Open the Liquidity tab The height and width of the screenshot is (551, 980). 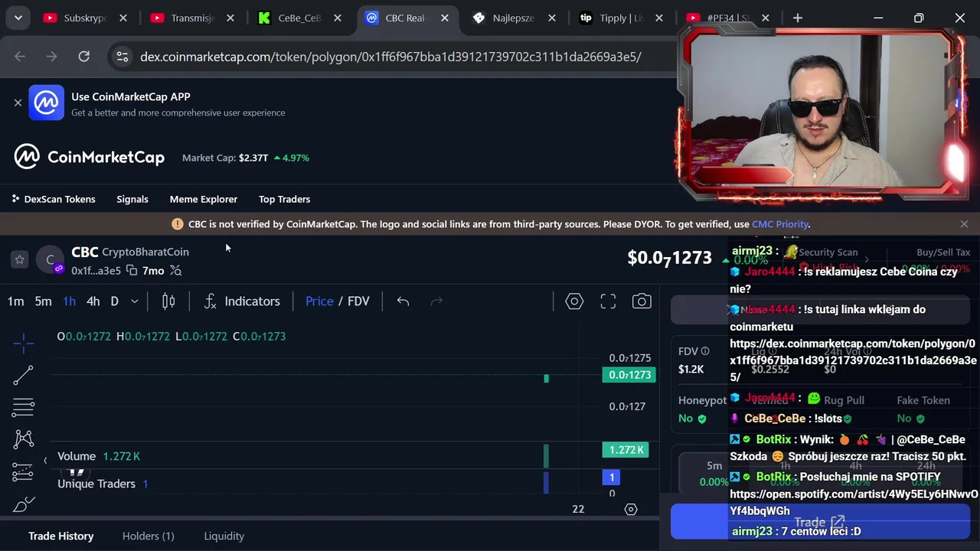coord(224,536)
